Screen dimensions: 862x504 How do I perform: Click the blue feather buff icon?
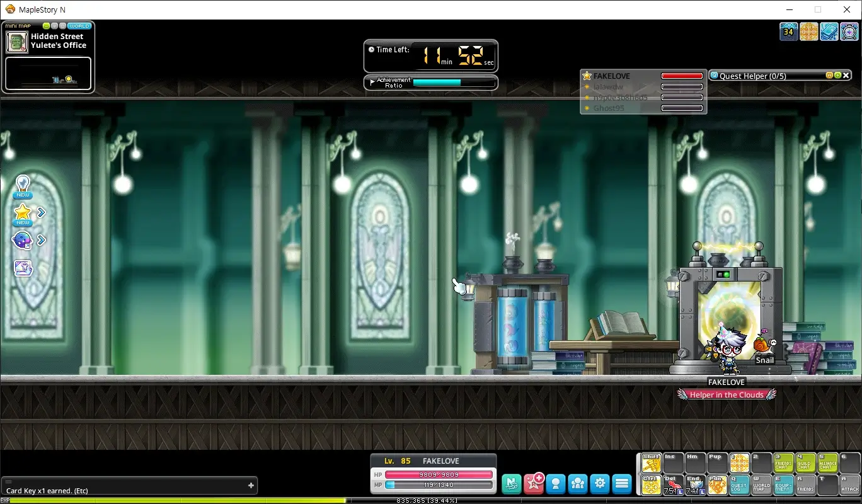pos(829,31)
